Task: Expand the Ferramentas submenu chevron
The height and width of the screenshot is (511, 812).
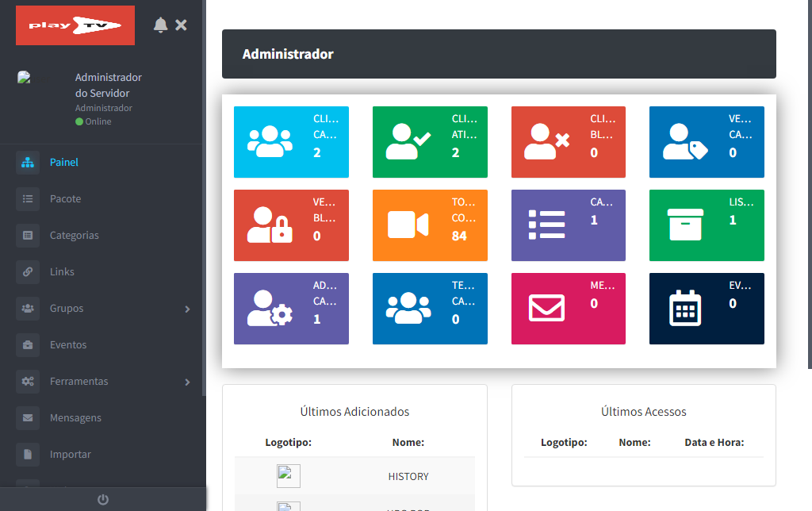Action: tap(187, 382)
